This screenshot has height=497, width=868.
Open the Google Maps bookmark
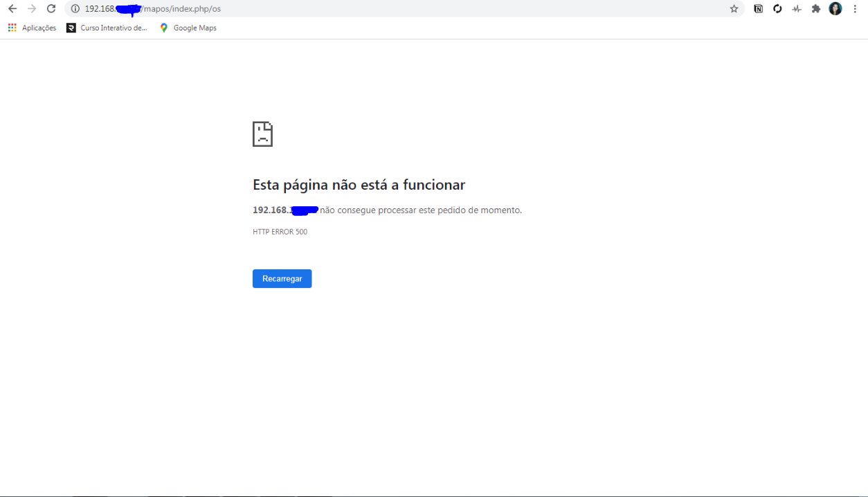click(x=188, y=28)
